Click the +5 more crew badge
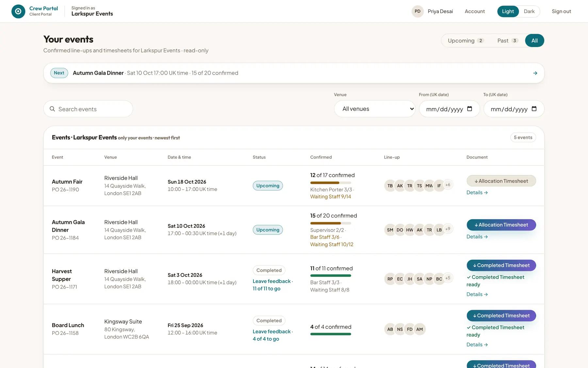This screenshot has width=588, height=368. click(x=448, y=278)
